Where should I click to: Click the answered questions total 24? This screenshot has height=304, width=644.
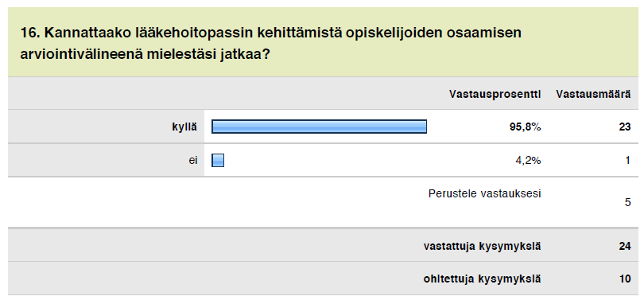[x=625, y=247]
